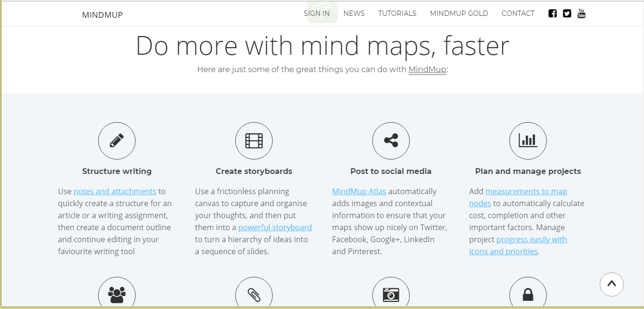This screenshot has height=309, width=644.
Task: Open the TUTORIALS menu item
Action: [397, 13]
